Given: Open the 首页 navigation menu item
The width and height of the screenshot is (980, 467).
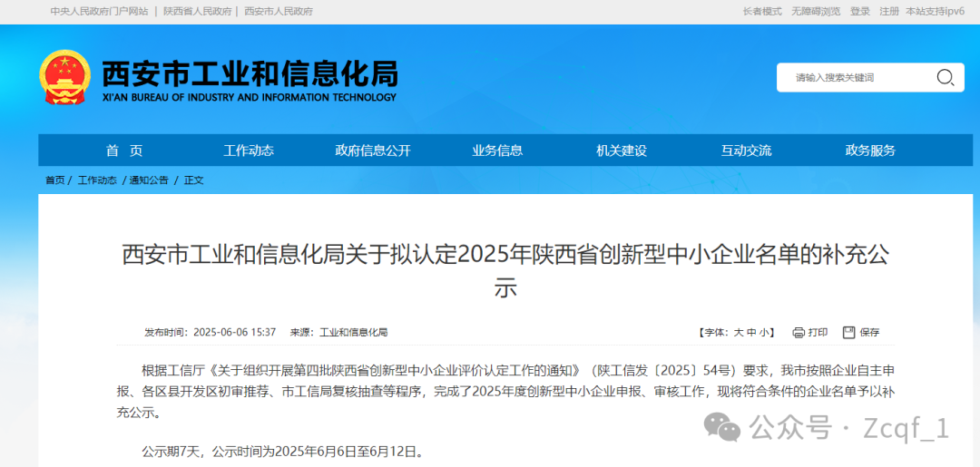Looking at the screenshot, I should tap(124, 151).
